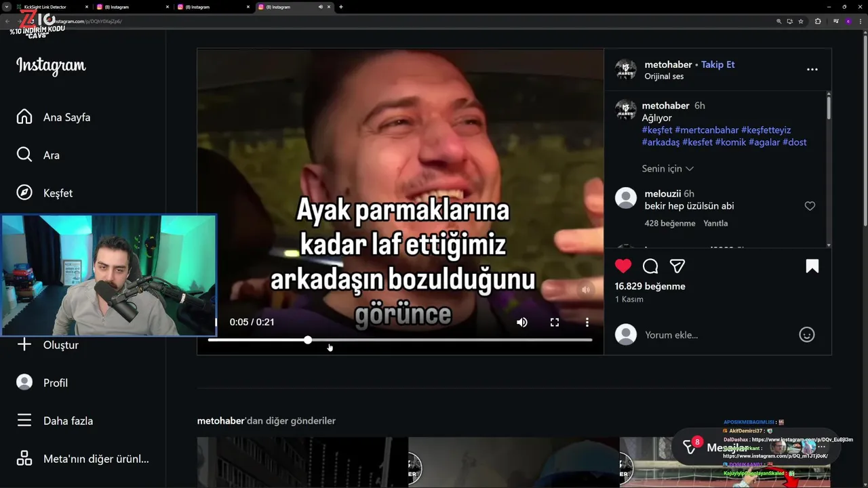The width and height of the screenshot is (868, 488).
Task: Click Takip Et to follow metohaber
Action: [x=717, y=64]
